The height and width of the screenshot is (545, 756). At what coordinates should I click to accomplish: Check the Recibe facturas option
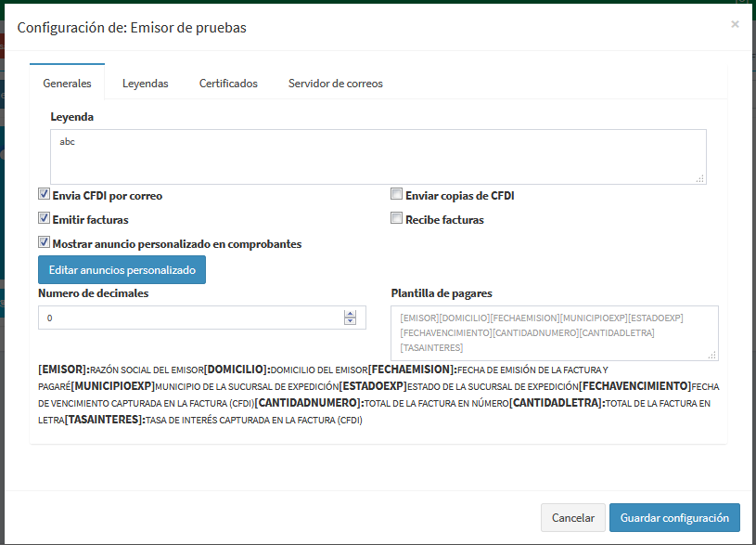pos(397,219)
